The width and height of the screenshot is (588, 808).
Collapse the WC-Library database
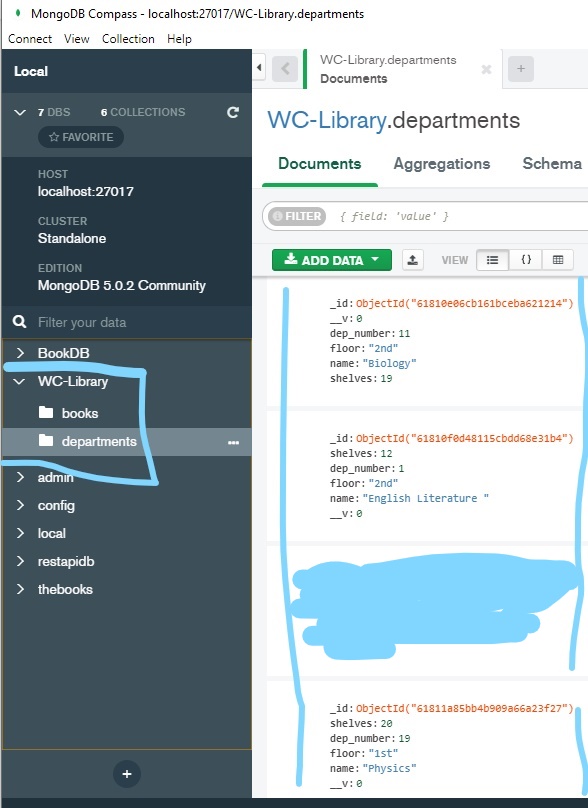[20, 381]
